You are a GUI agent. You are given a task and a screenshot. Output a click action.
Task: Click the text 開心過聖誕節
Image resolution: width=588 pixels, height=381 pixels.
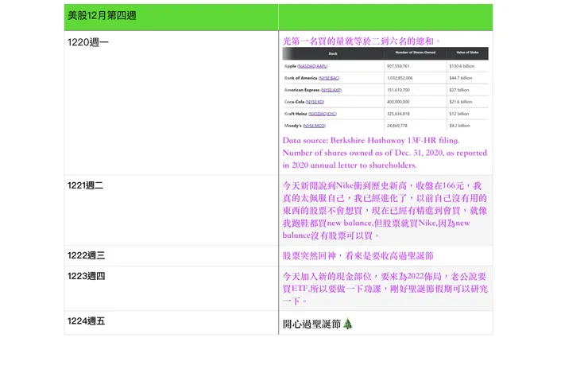click(x=311, y=324)
